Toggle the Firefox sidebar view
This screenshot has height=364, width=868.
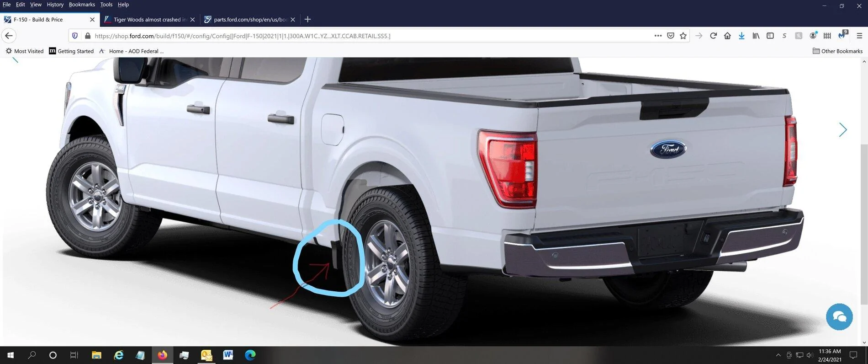770,36
